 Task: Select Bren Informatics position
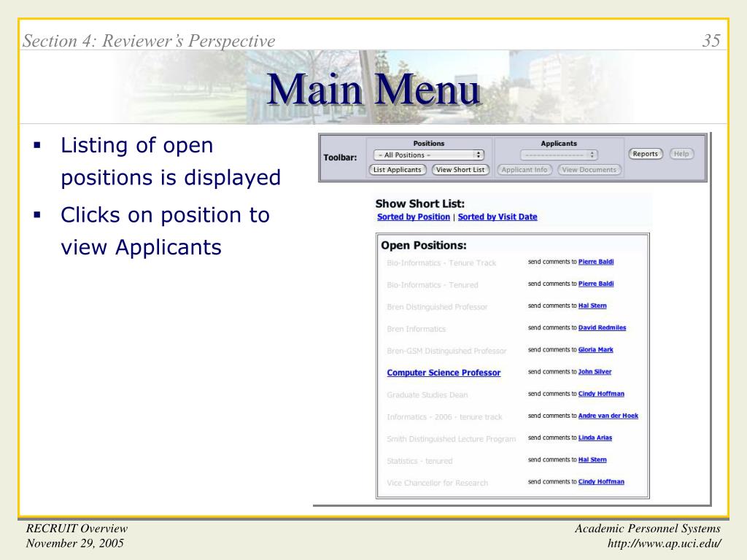pyautogui.click(x=416, y=329)
